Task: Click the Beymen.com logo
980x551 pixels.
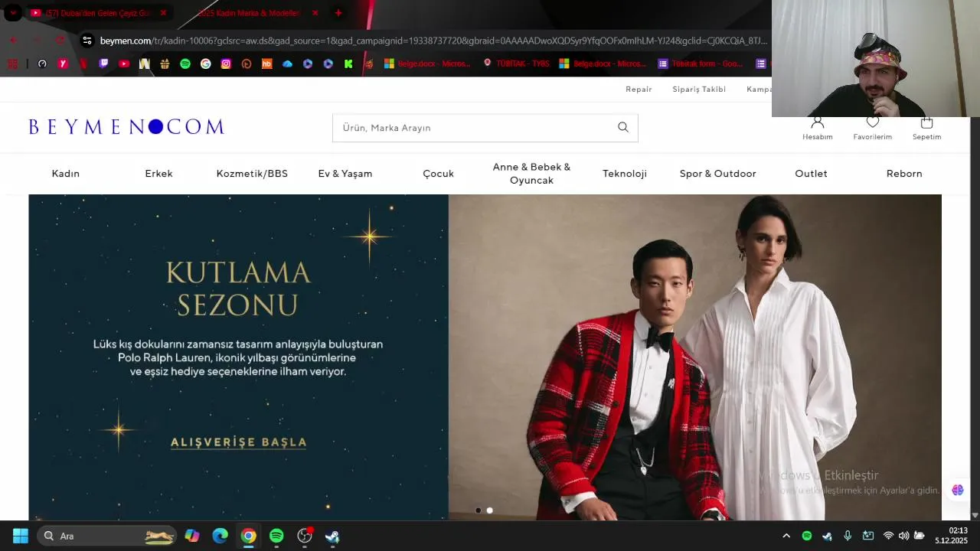Action: pyautogui.click(x=126, y=127)
